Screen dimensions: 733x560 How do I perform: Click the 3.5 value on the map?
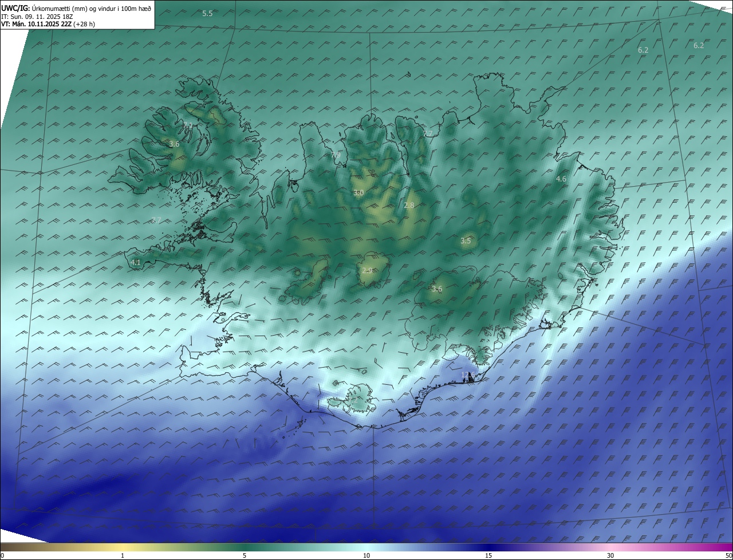point(466,241)
